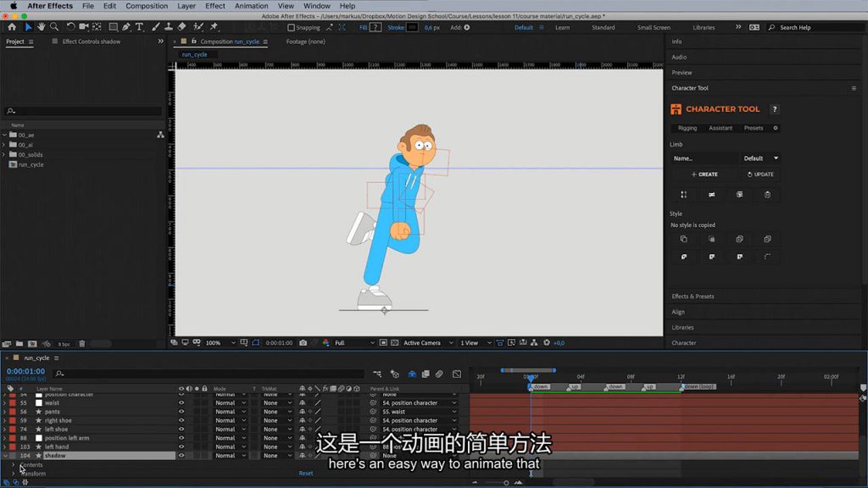Viewport: 868px width, 488px height.
Task: Click the Draft 3D icon in timeline
Action: (x=395, y=374)
